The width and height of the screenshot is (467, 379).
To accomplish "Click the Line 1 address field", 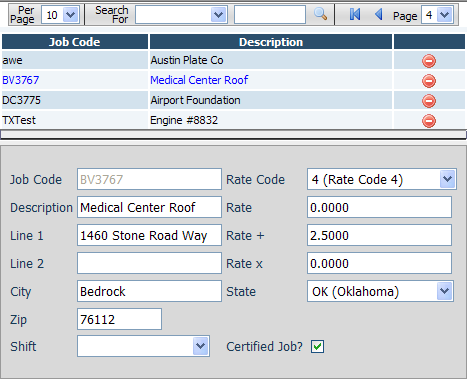I will (x=149, y=235).
